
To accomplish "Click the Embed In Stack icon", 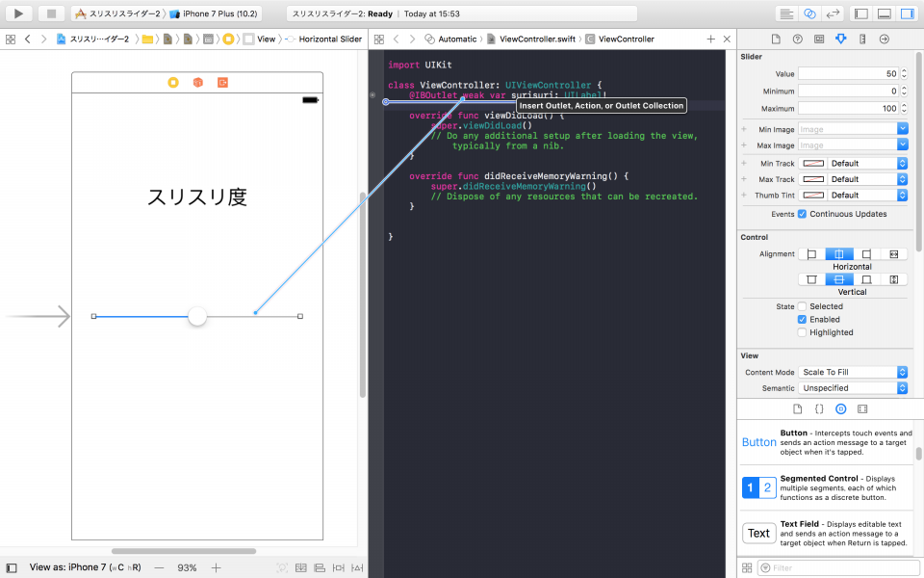I will tap(301, 568).
